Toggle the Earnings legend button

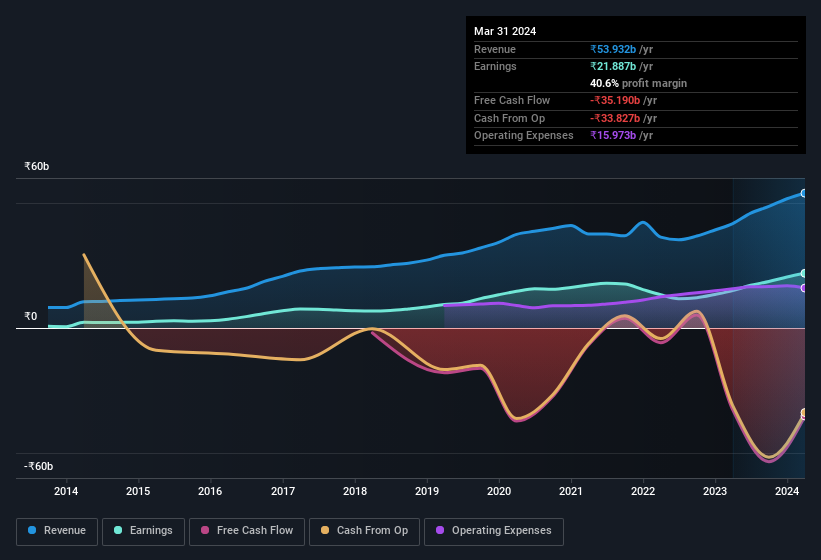pos(143,532)
